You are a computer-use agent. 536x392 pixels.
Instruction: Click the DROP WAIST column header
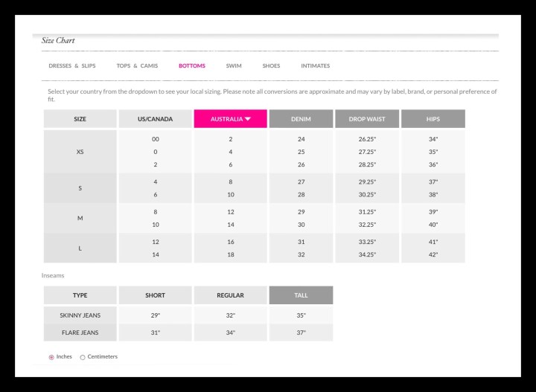pos(367,119)
